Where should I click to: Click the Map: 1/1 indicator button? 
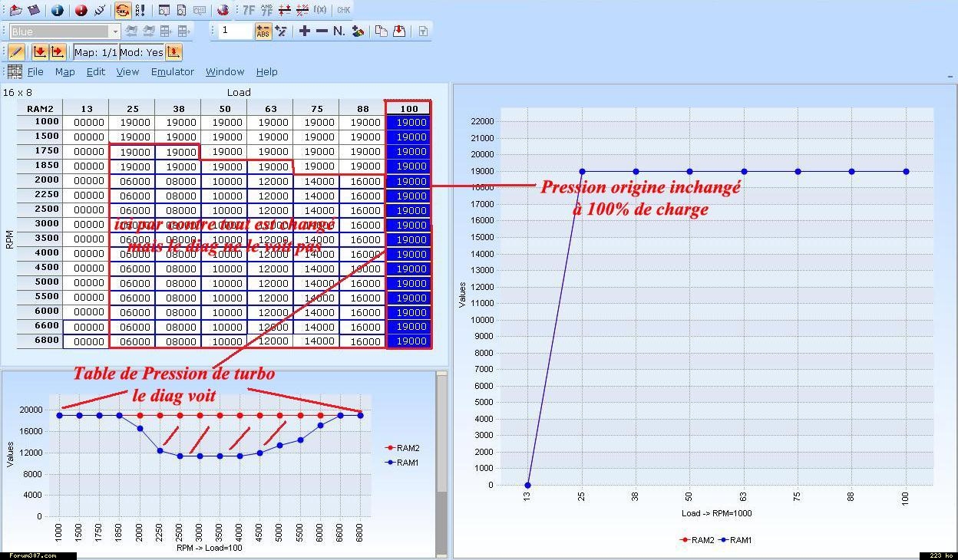tap(95, 52)
